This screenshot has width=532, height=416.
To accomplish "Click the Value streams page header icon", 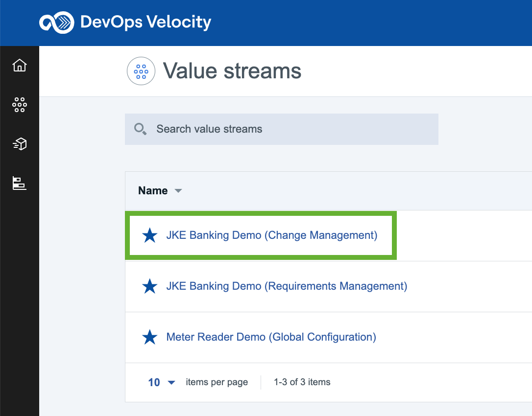I will click(x=141, y=71).
